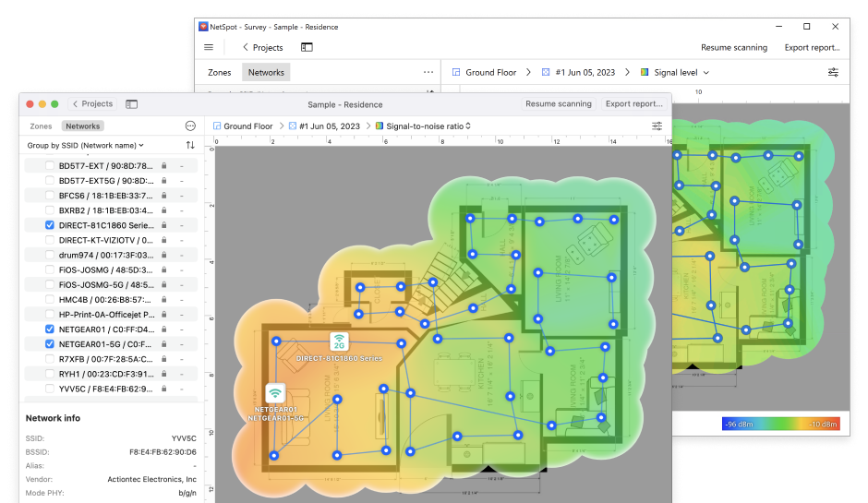Maximize the Windows NetSpot window
This screenshot has height=503, width=868.
806,27
